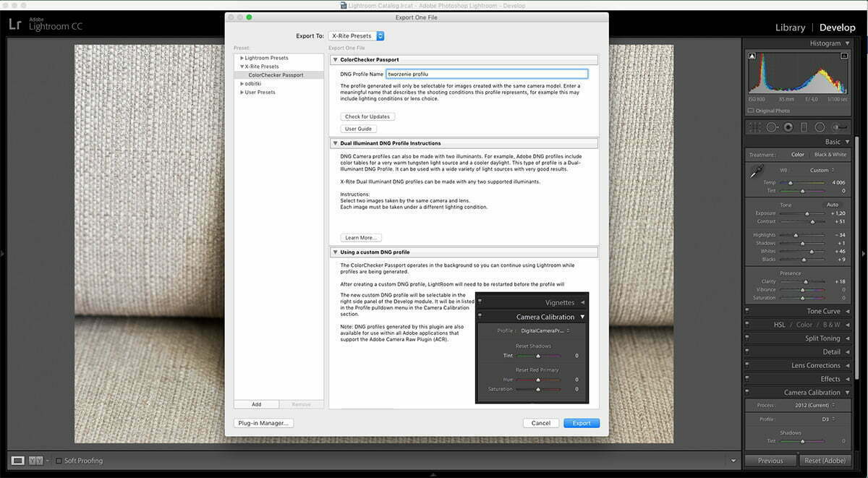Click inside the DNG Profile Name field
Viewport: 868px width, 478px height.
486,74
